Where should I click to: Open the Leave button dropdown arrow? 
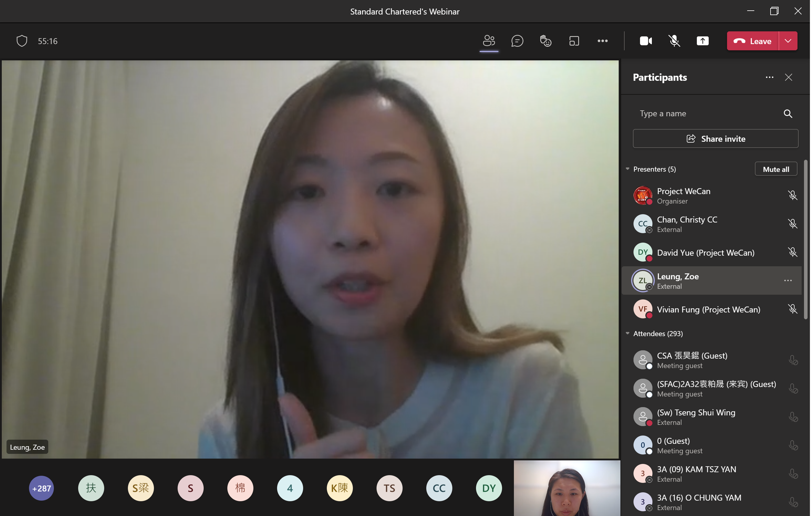click(x=788, y=41)
